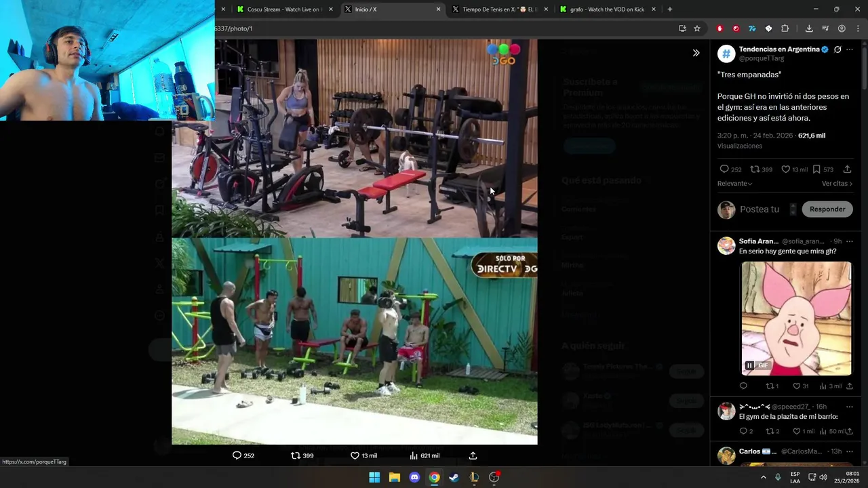Reply to the 'gym de la plazita' comment

point(746,431)
